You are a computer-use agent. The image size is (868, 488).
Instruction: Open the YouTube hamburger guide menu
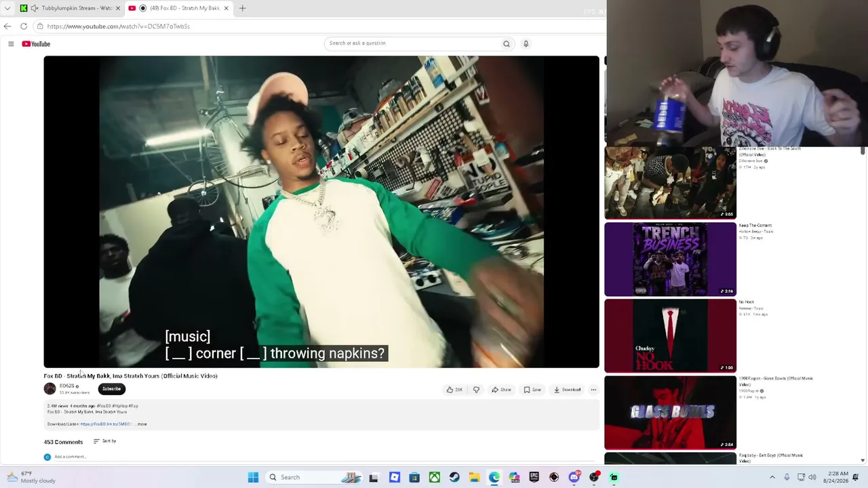click(x=11, y=44)
